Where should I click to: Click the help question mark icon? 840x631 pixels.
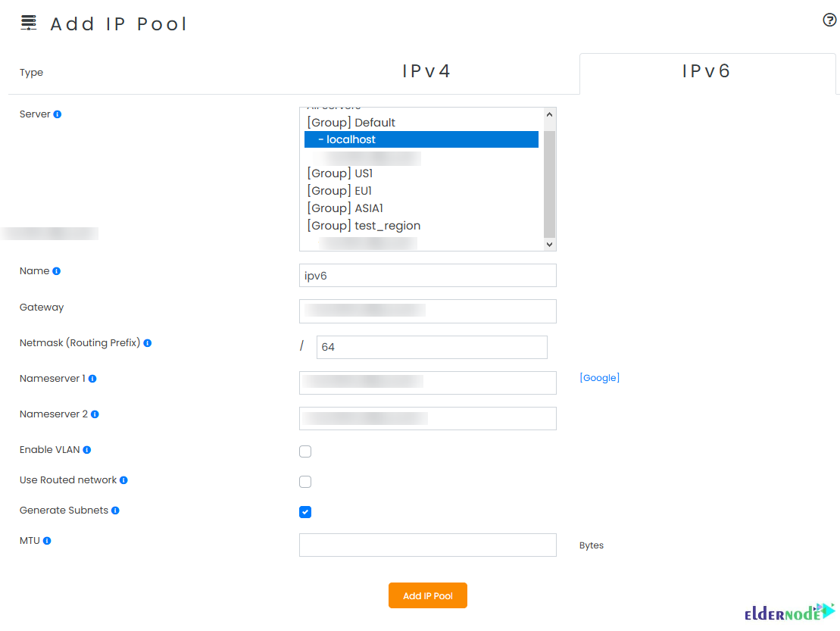(x=829, y=20)
